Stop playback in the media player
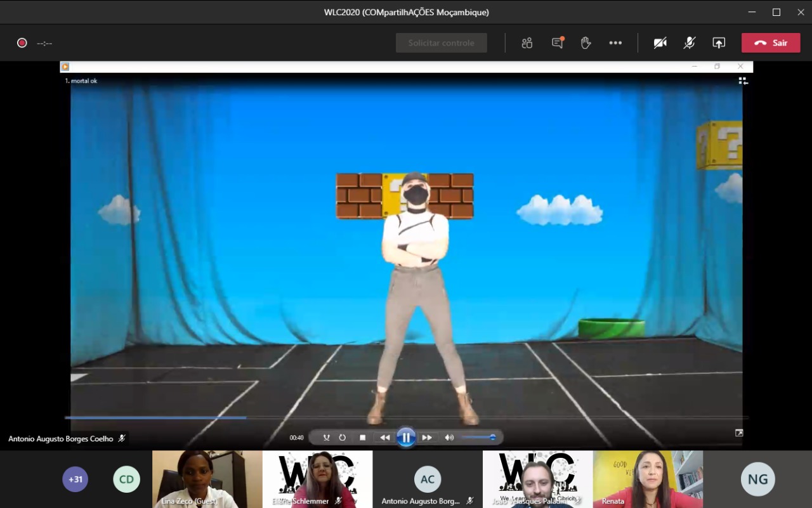The height and width of the screenshot is (508, 812). click(x=363, y=438)
